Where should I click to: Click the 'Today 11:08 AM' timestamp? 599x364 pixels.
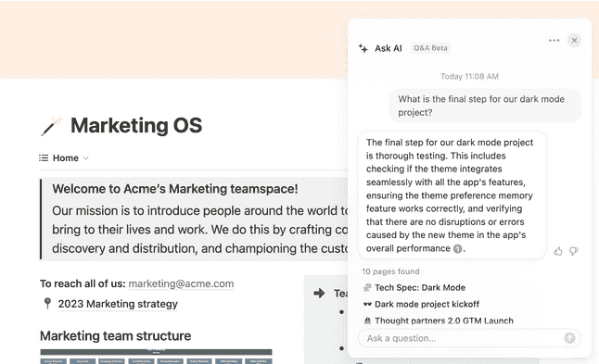click(469, 76)
